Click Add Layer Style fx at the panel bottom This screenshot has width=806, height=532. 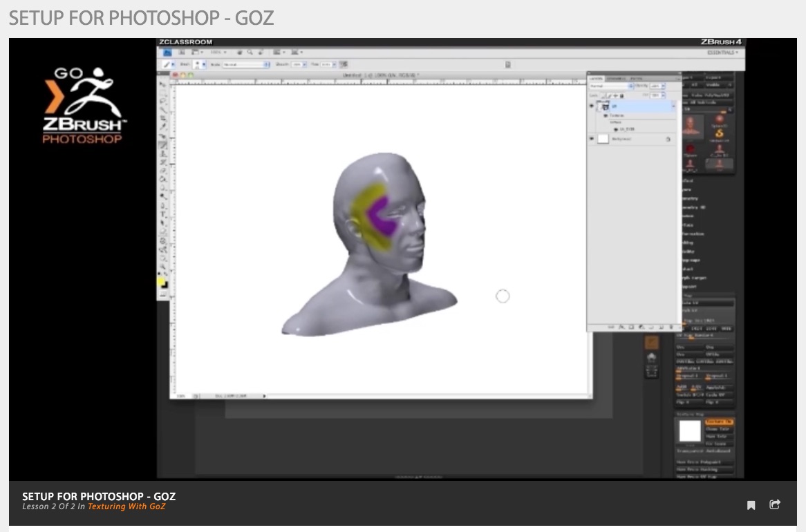tap(621, 327)
